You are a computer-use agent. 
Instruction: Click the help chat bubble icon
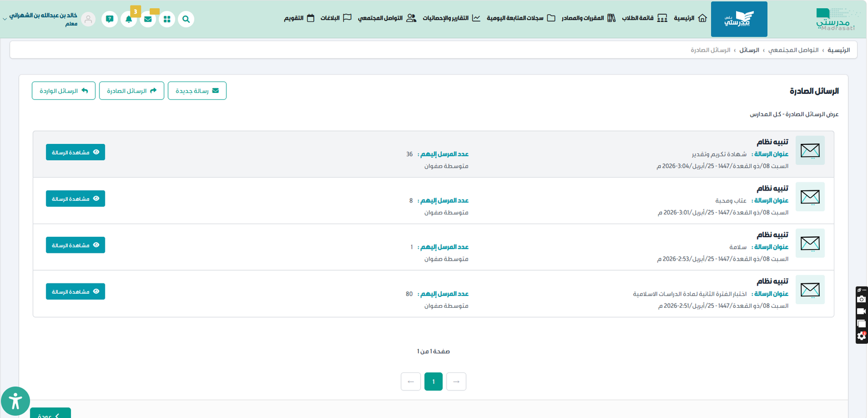pyautogui.click(x=110, y=19)
